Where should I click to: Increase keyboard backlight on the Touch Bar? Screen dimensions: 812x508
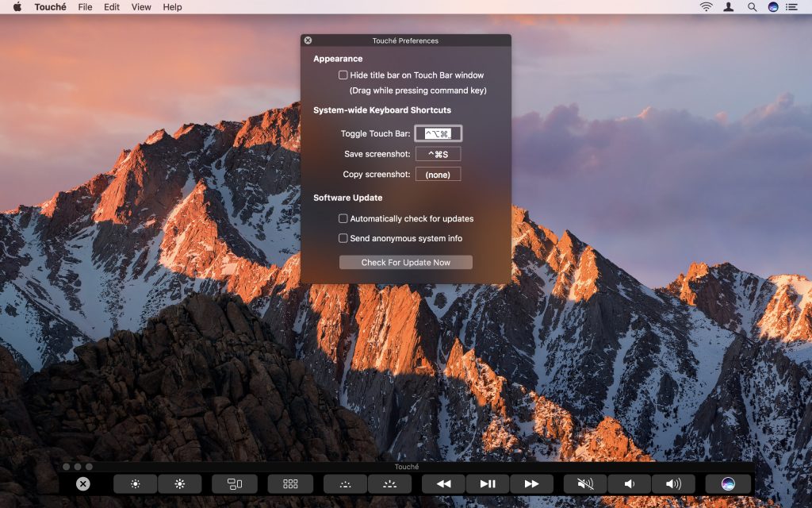click(x=390, y=483)
